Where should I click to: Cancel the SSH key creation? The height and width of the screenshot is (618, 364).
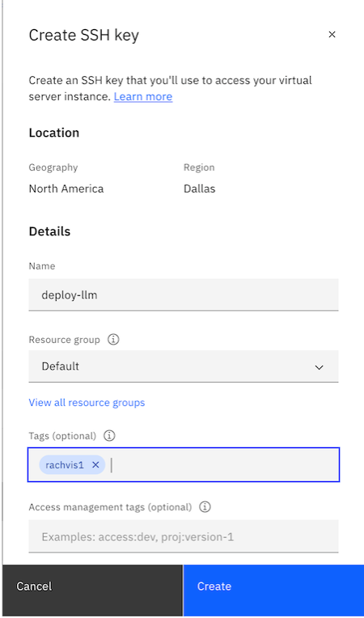pyautogui.click(x=92, y=586)
